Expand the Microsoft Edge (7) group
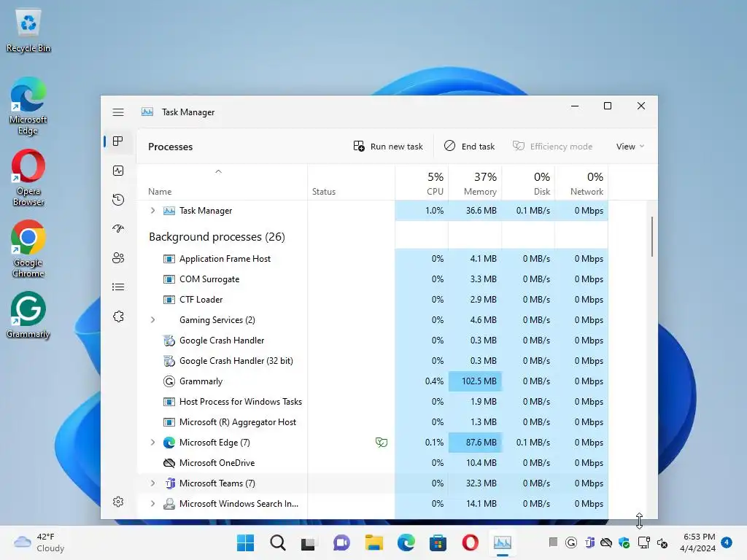Screen dimensions: 747x560 coord(152,443)
